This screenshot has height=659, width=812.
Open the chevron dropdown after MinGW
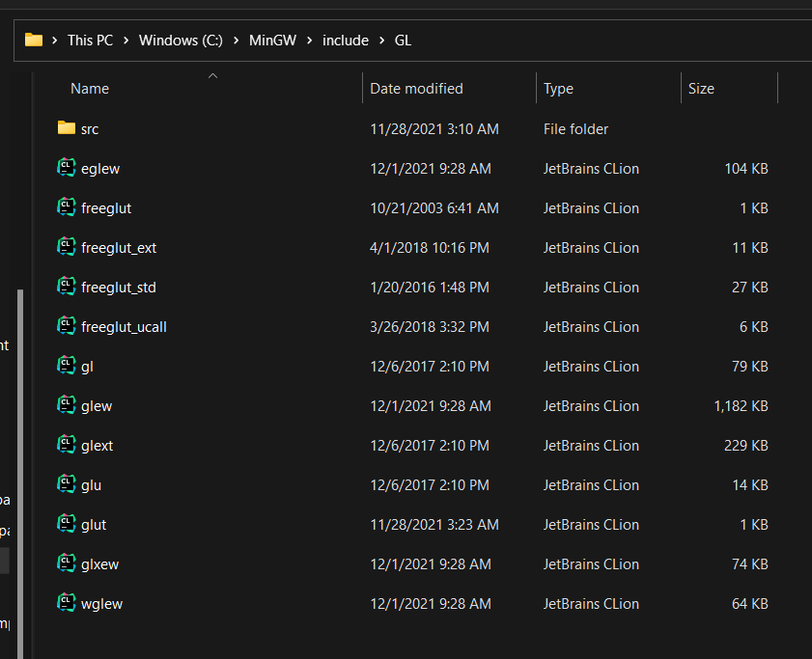pos(310,41)
